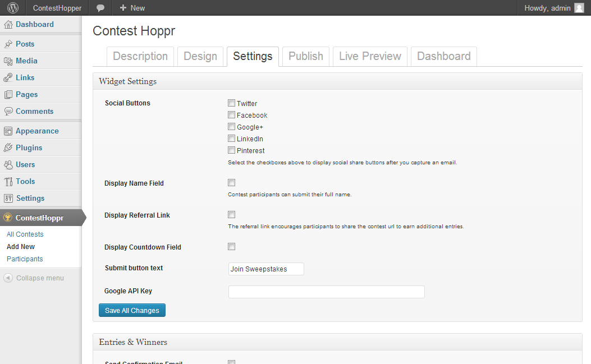Click the Pages icon in sidebar

pyautogui.click(x=8, y=95)
